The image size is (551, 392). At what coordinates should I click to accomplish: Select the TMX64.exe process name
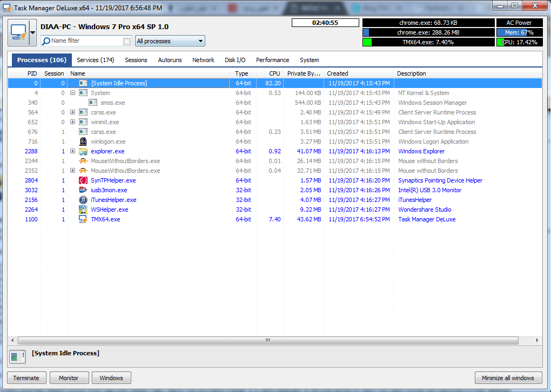105,219
